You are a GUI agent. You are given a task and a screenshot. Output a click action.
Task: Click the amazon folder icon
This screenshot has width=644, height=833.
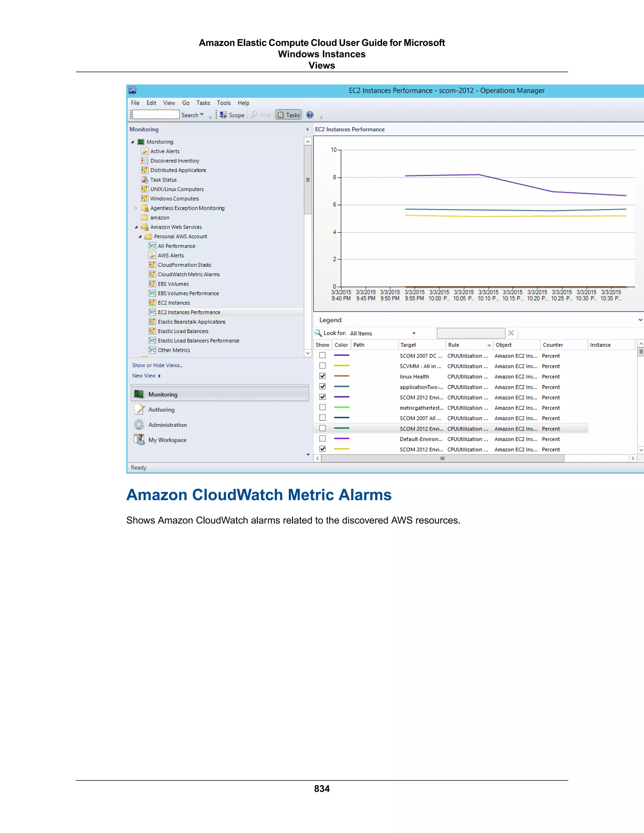(x=145, y=218)
